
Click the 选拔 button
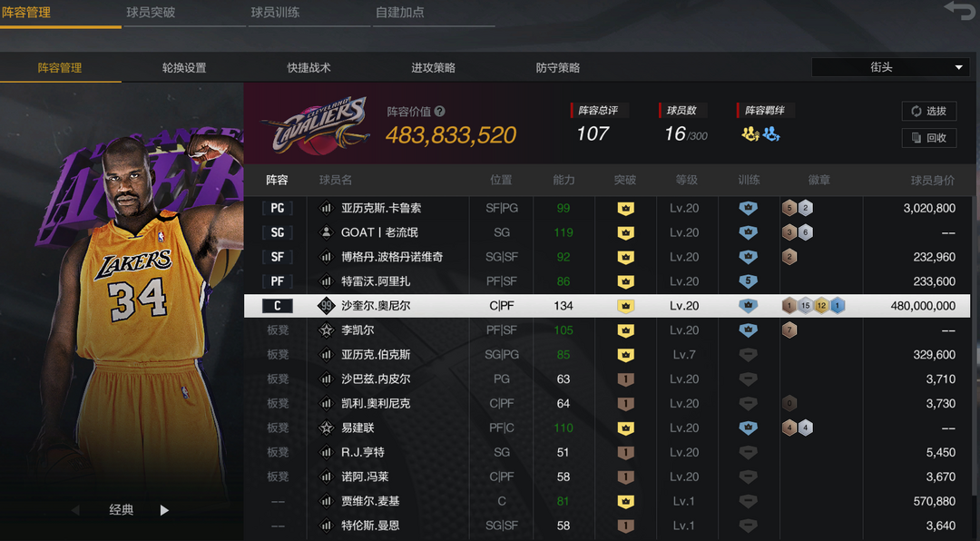click(x=929, y=111)
